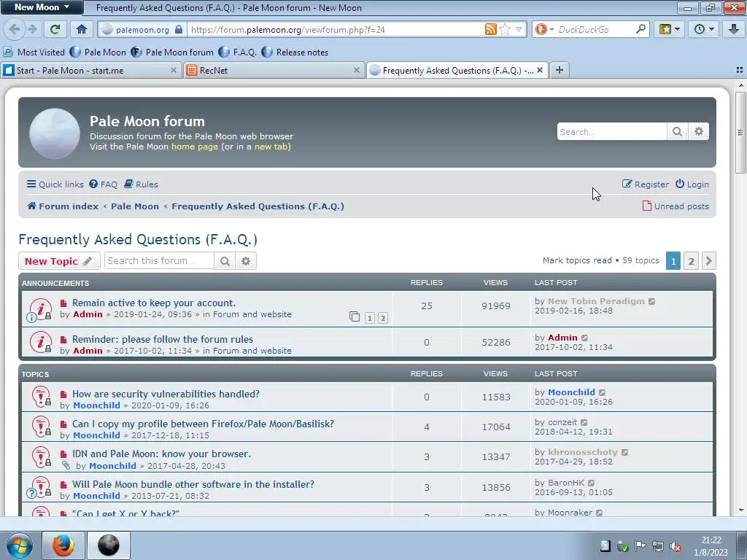Screen dimensions: 747x560
Task: Open 'IDN and Pale Moon: know your browser.'
Action: point(161,454)
